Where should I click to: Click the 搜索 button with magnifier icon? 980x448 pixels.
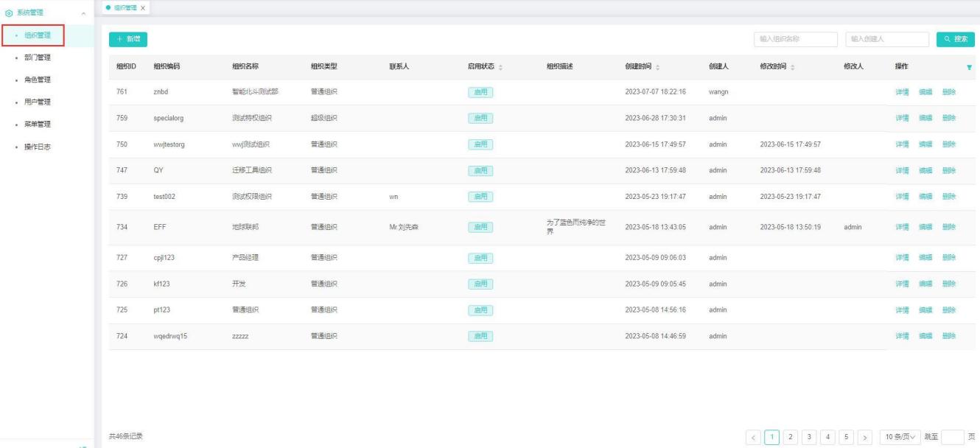[954, 39]
